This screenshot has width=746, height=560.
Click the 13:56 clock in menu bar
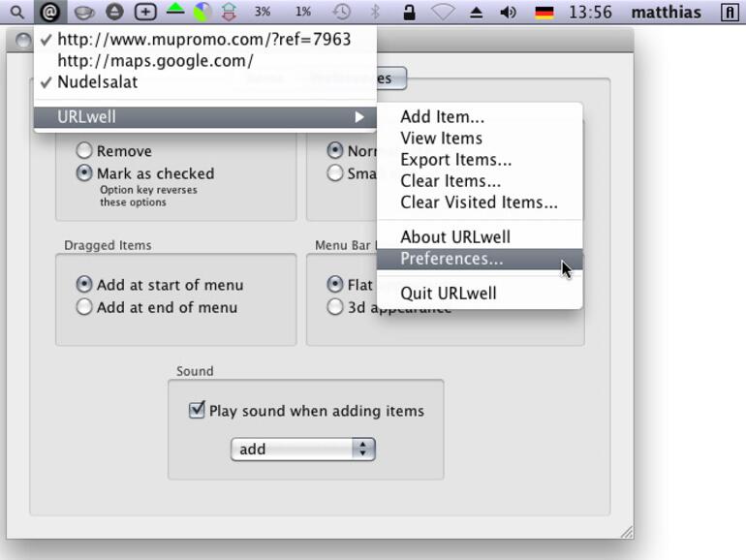coord(590,13)
